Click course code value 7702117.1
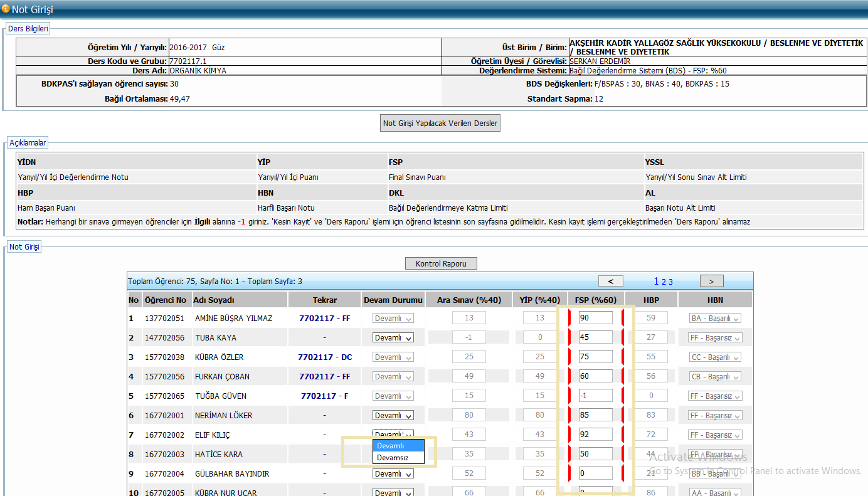868x496 pixels. click(x=188, y=61)
